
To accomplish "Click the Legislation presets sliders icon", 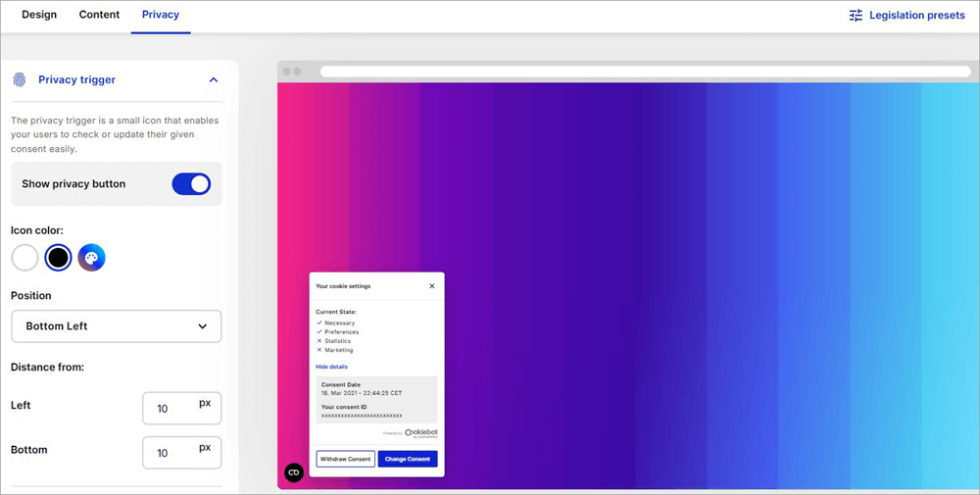I will 856,16.
